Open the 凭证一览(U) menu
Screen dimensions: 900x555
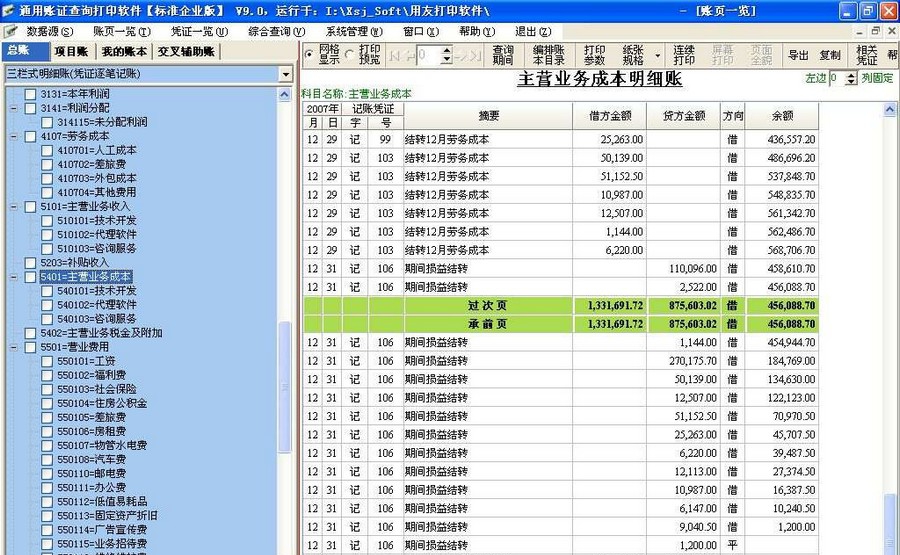(x=199, y=32)
